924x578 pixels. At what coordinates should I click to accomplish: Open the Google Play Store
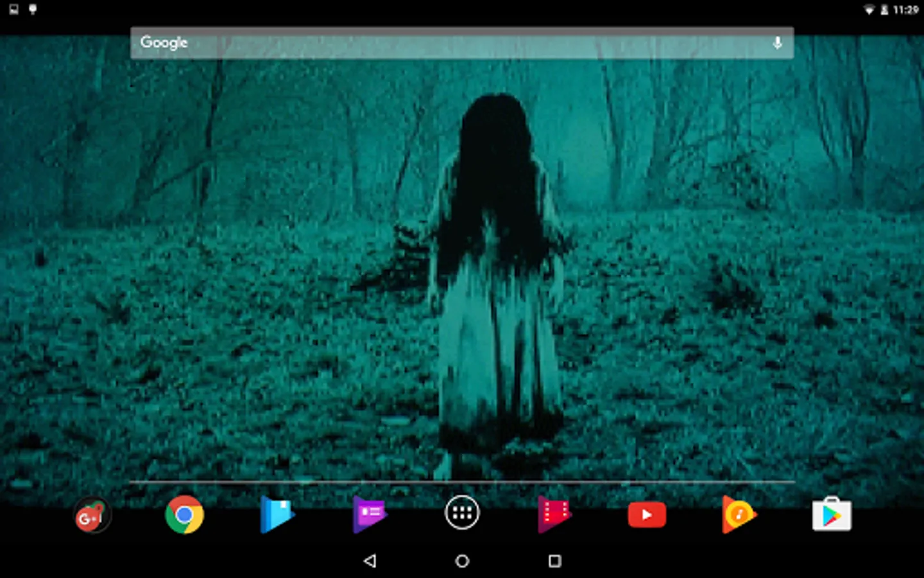click(832, 514)
